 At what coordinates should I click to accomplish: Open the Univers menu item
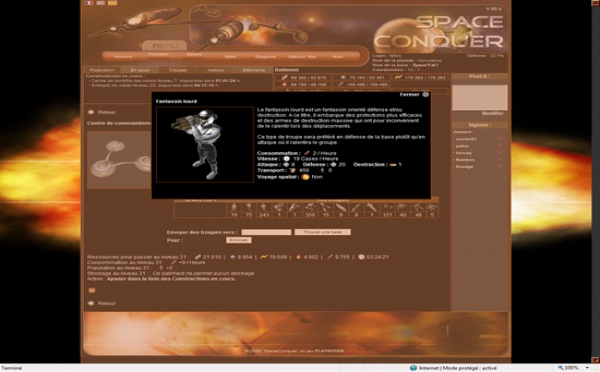pos(122,57)
